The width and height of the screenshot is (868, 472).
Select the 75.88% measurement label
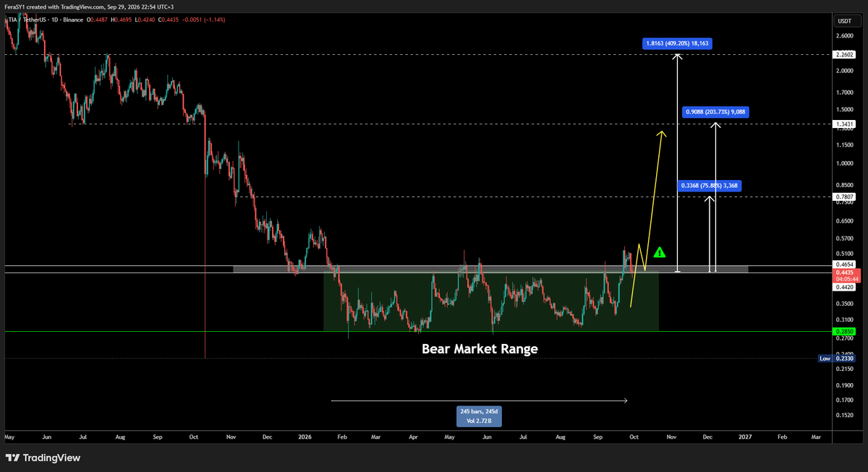tap(710, 186)
